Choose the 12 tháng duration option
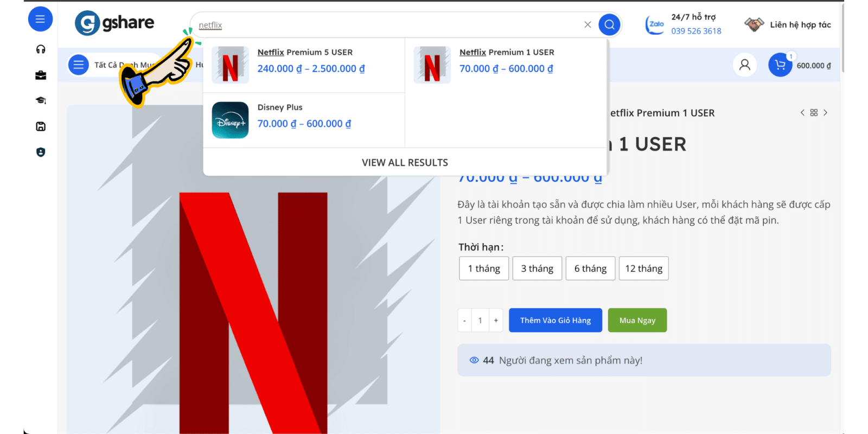Screen dimensions: 868x434 point(643,269)
